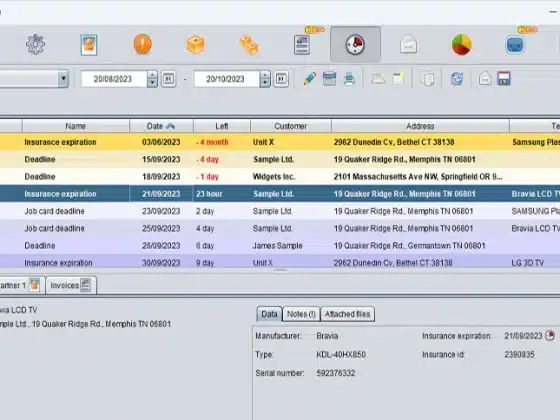The width and height of the screenshot is (560, 420).
Task: Open the orange exclamation alerts module
Action: click(142, 44)
